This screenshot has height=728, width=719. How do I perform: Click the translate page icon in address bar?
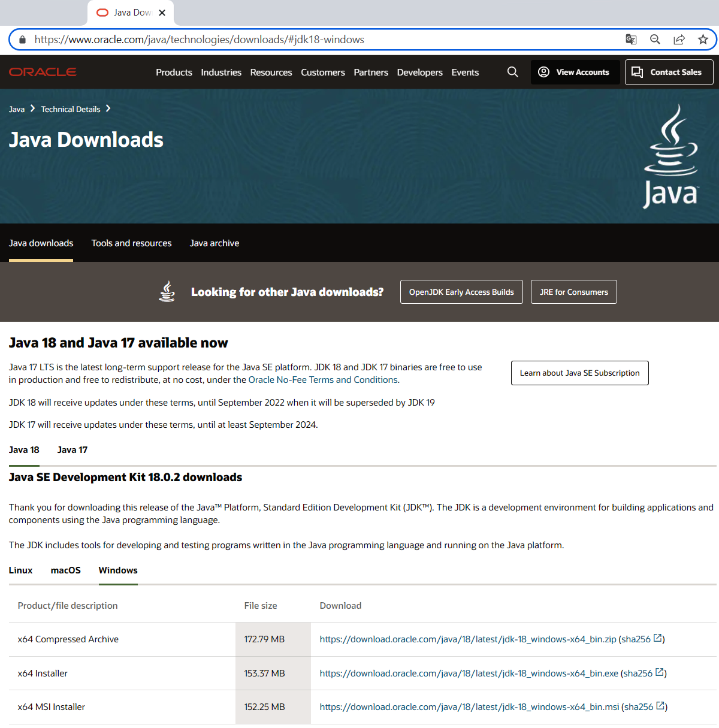pyautogui.click(x=631, y=40)
